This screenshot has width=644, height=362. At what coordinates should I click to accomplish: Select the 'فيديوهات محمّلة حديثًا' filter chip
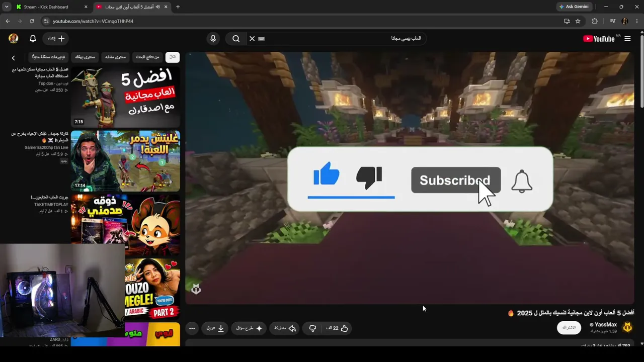(48, 57)
